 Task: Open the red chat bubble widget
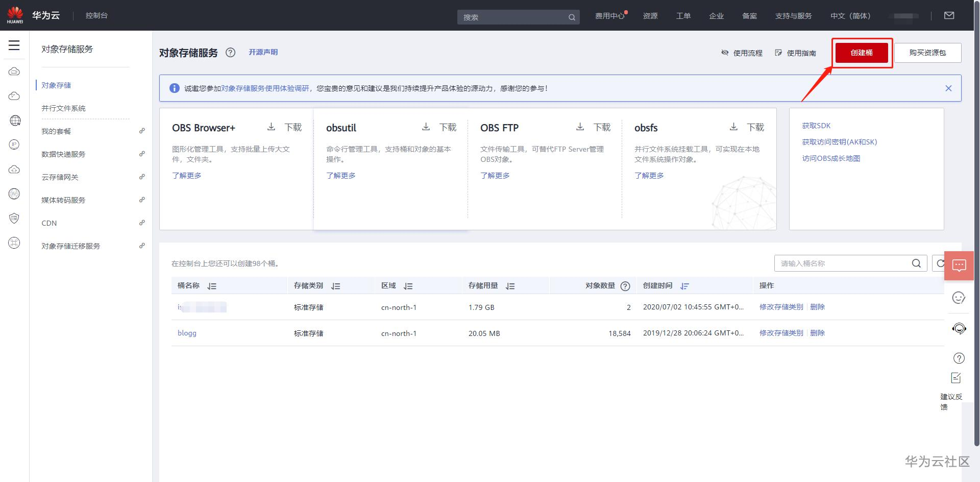point(959,266)
